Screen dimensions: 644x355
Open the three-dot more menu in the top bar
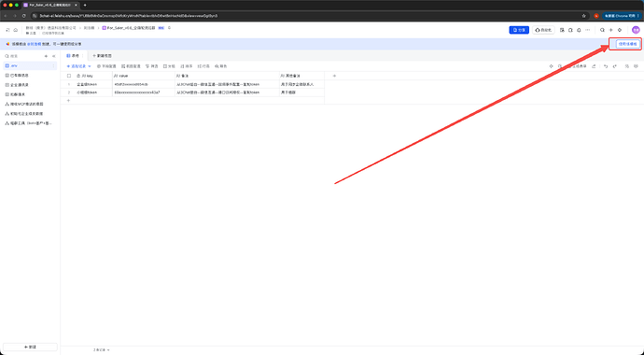pyautogui.click(x=588, y=30)
